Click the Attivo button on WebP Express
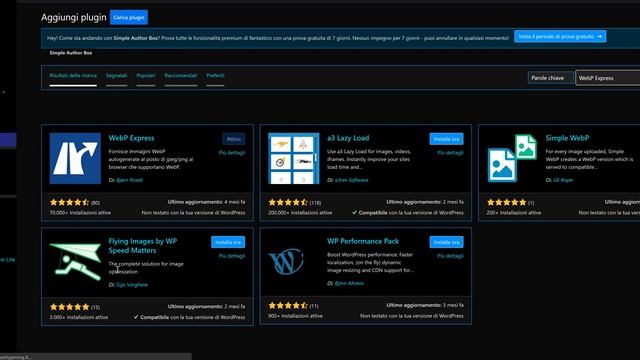 tap(233, 139)
